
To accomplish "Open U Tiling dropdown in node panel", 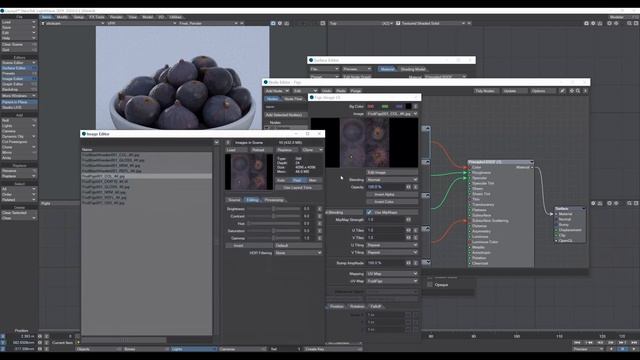I will pos(392,245).
